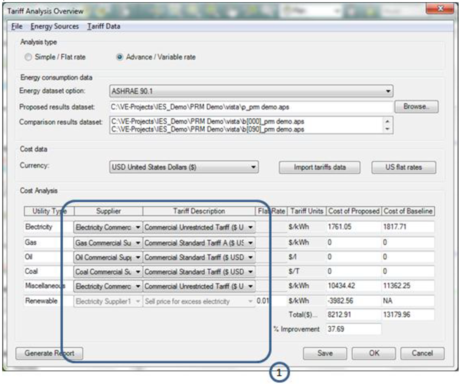Click the Proposed results dataset path field
This screenshot has height=384, width=463.
click(251, 107)
